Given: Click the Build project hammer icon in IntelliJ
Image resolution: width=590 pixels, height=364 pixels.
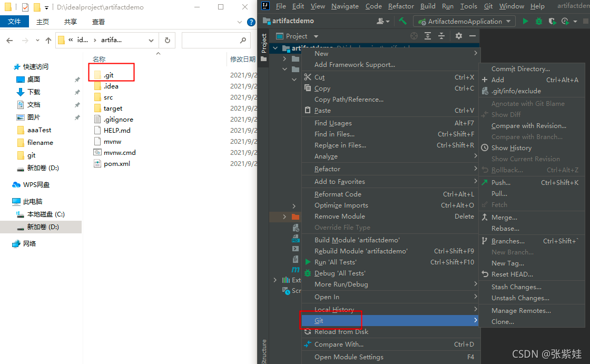Looking at the screenshot, I should pos(402,21).
